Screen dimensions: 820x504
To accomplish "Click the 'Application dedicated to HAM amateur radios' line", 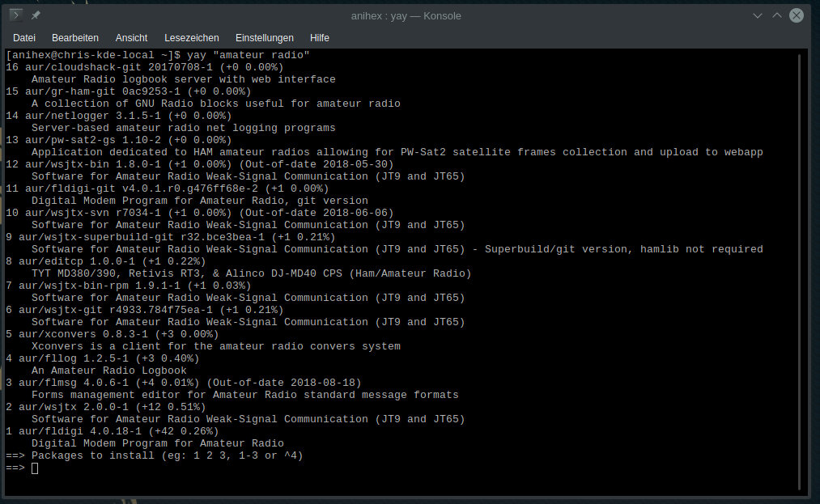I will pyautogui.click(x=397, y=152).
